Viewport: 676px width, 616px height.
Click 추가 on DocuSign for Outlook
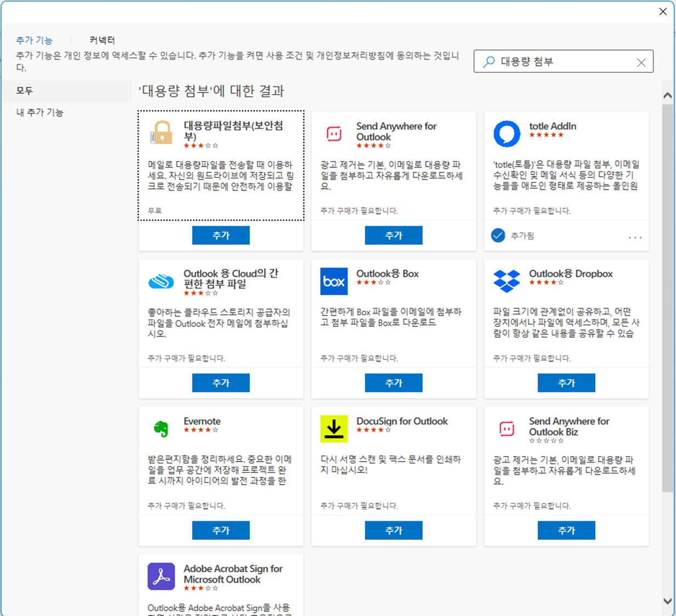tap(393, 529)
